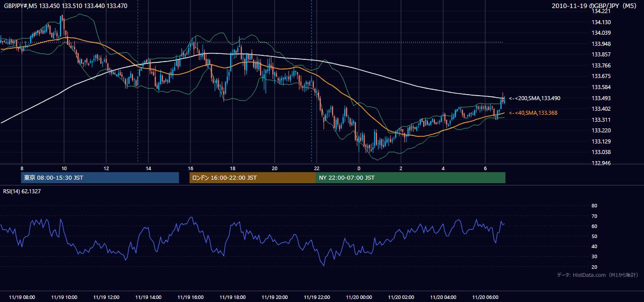Click the 133.857 price axis label

601,55
